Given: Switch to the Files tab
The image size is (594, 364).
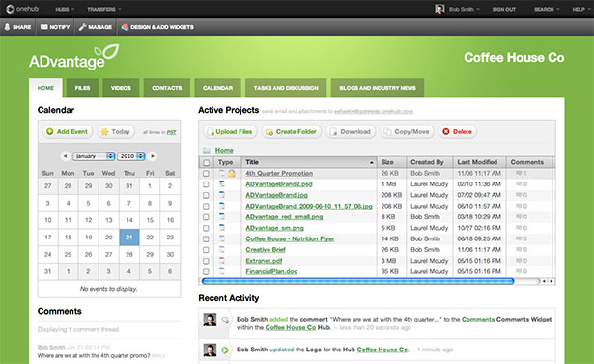Looking at the screenshot, I should click(x=82, y=88).
